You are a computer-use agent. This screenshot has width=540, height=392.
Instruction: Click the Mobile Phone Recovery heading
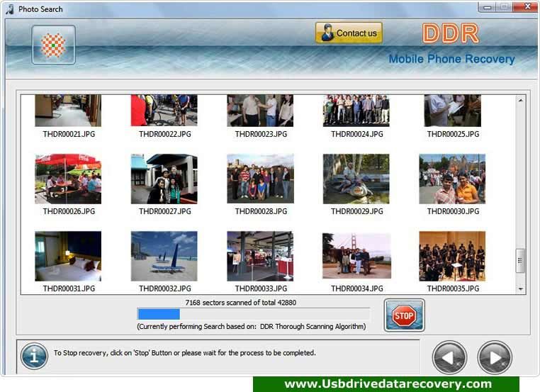coord(452,59)
